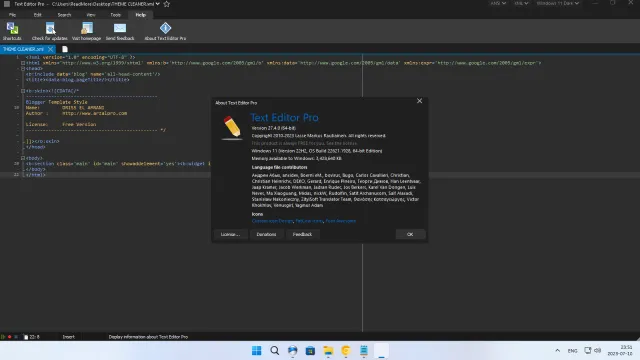Image resolution: width=640 pixels, height=360 pixels.
Task: Open the Shortcuts tool in Help ribbon
Action: (x=12, y=31)
